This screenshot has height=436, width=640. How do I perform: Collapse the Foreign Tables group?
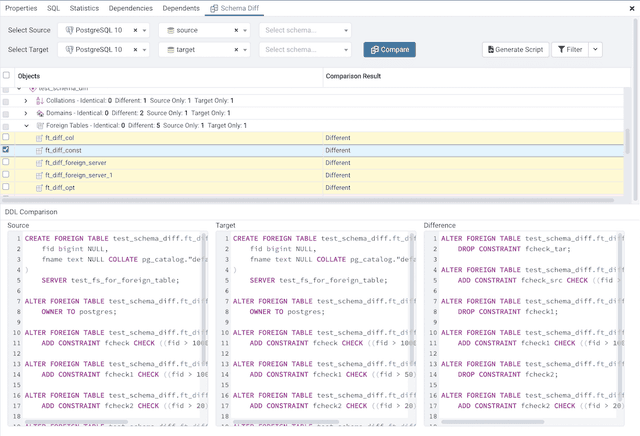pyautogui.click(x=27, y=126)
